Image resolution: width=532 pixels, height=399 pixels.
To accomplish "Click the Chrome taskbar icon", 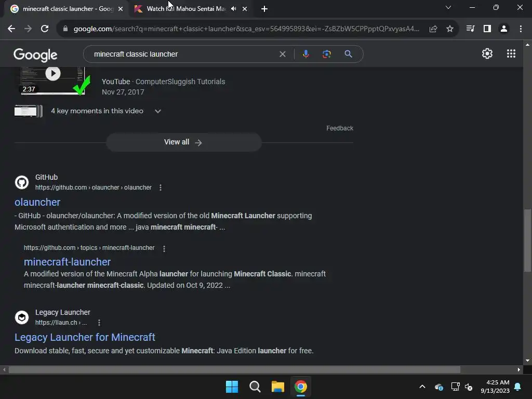I will pos(301,387).
